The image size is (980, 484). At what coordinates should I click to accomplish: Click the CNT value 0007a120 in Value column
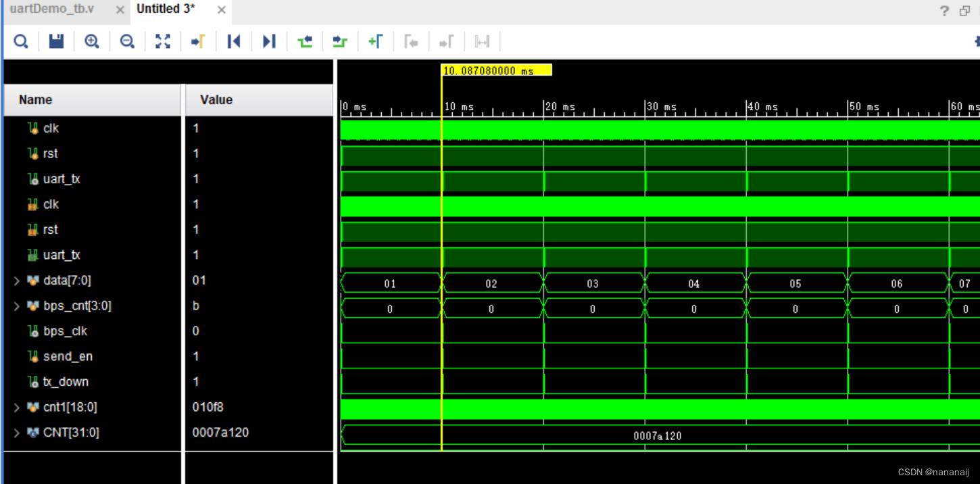tap(220, 433)
